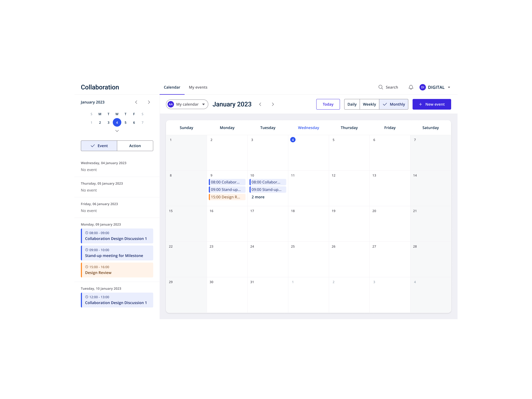Open the My events tab
This screenshot has height=399, width=532.
(x=198, y=87)
